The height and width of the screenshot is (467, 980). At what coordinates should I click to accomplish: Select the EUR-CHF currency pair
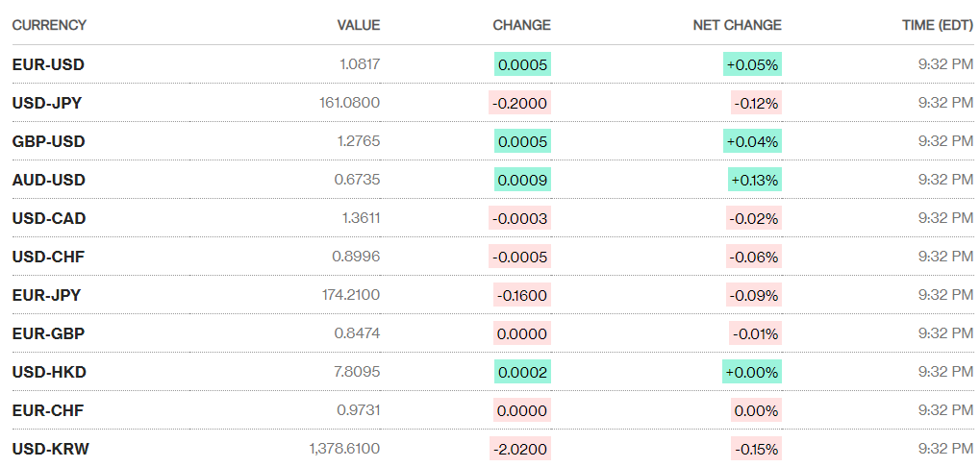click(48, 410)
